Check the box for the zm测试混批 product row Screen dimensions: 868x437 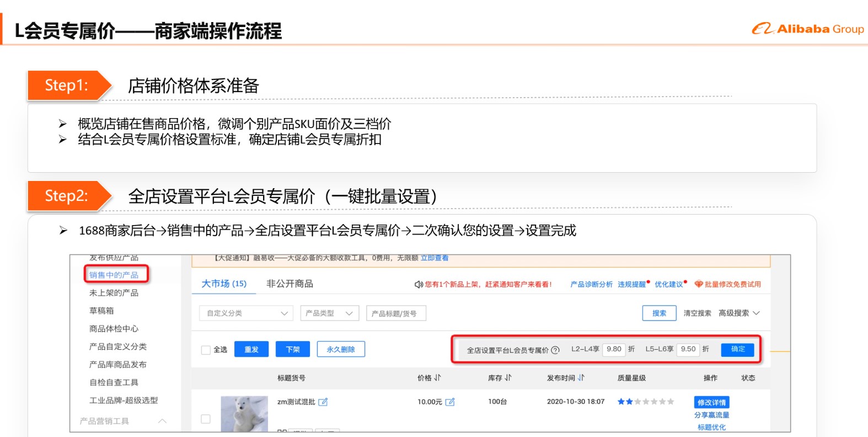click(206, 419)
